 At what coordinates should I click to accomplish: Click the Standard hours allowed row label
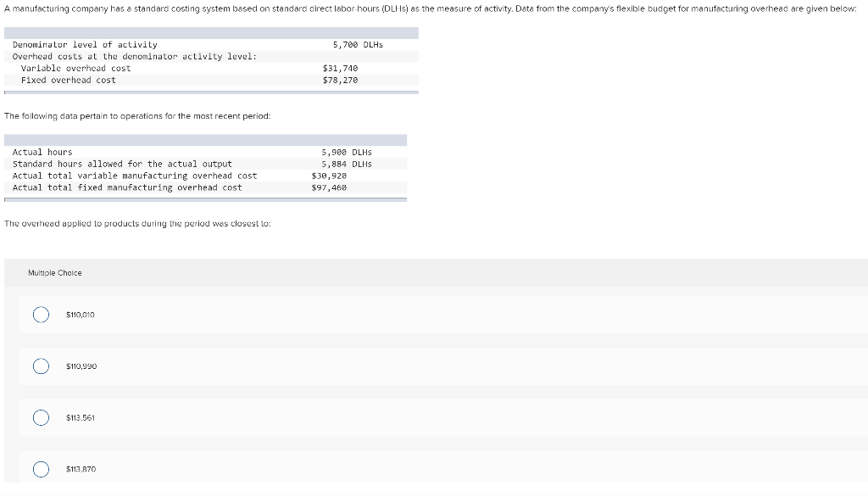(122, 164)
